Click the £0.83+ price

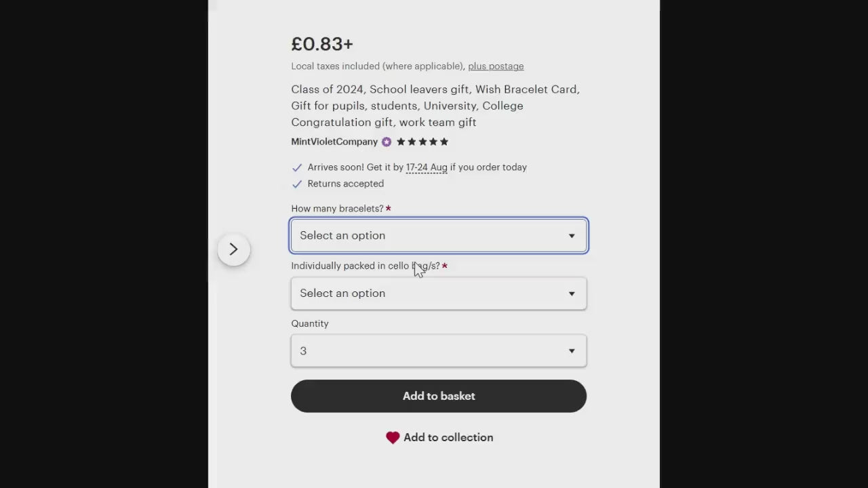(322, 44)
